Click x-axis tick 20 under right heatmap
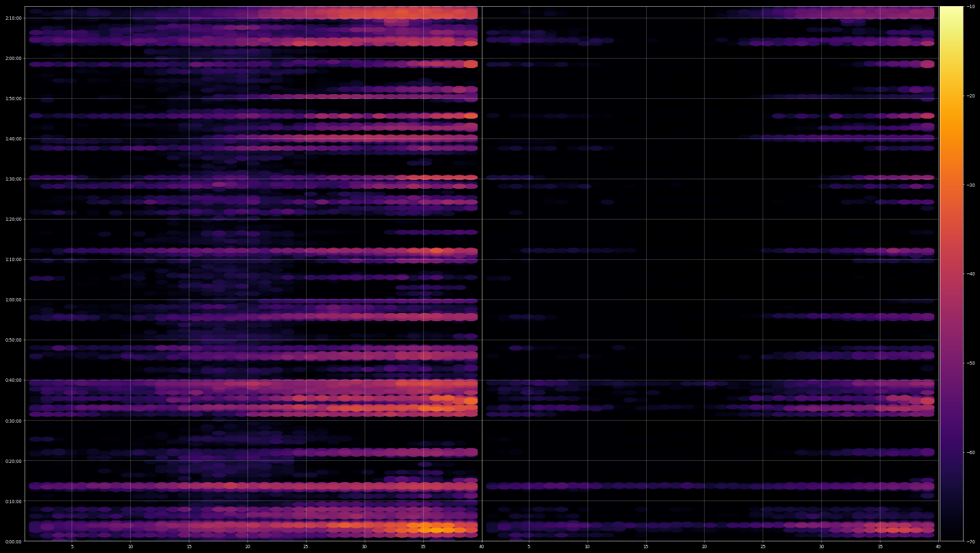 (704, 547)
